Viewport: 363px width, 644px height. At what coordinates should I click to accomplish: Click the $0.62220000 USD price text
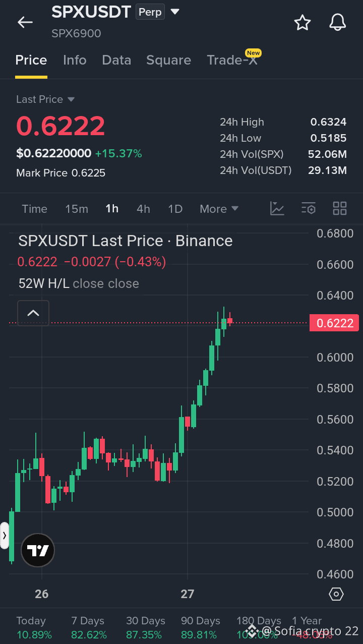[x=54, y=153]
